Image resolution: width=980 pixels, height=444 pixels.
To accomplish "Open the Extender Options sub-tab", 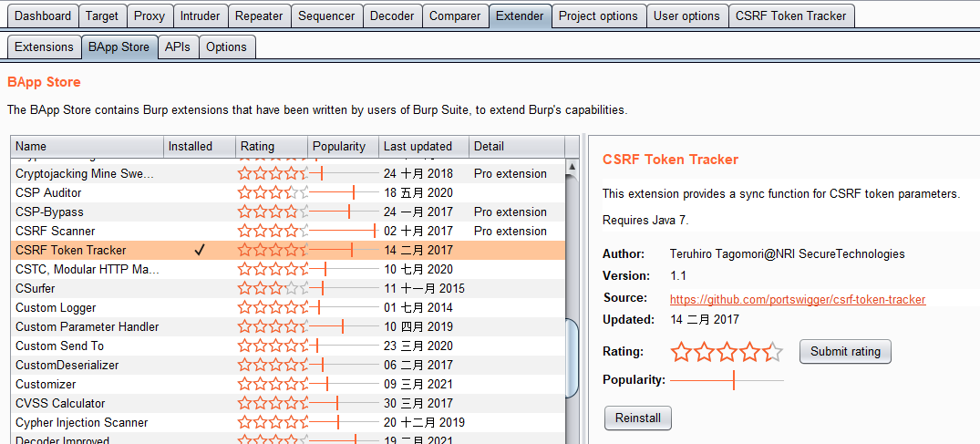I will (x=226, y=46).
